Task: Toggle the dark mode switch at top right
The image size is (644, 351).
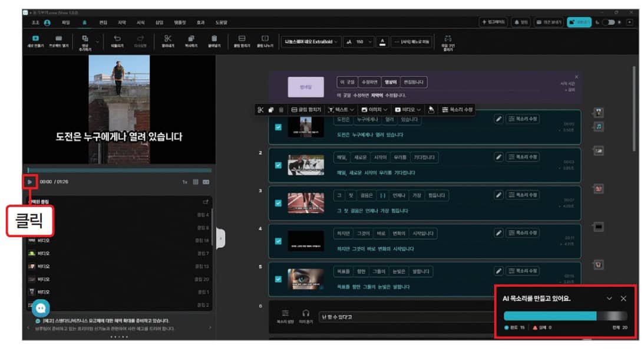Action: [x=608, y=22]
